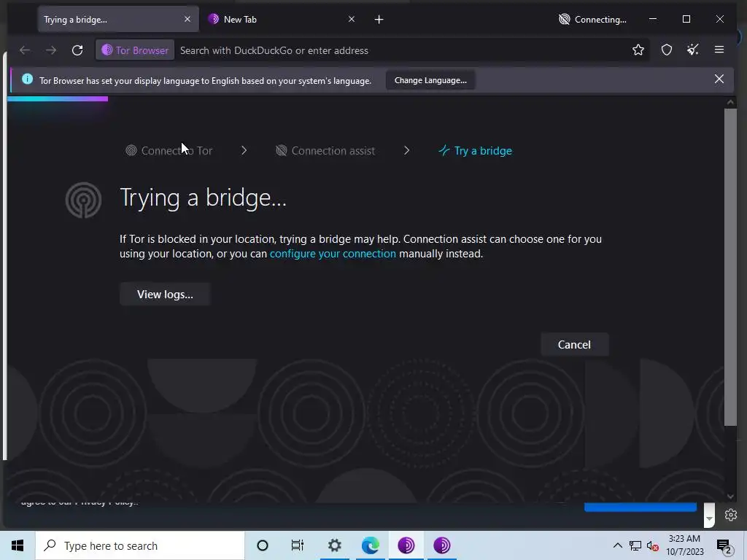Open a new tab with plus button

[x=379, y=20]
